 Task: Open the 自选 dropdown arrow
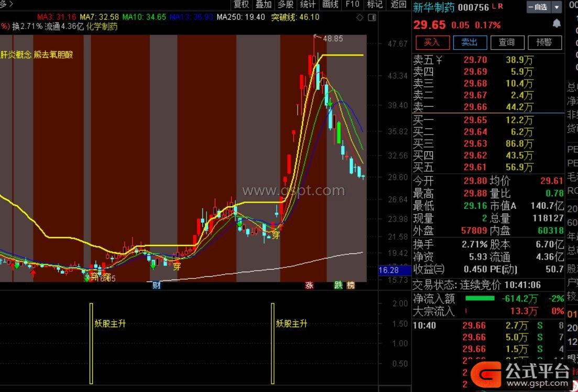point(557,7)
